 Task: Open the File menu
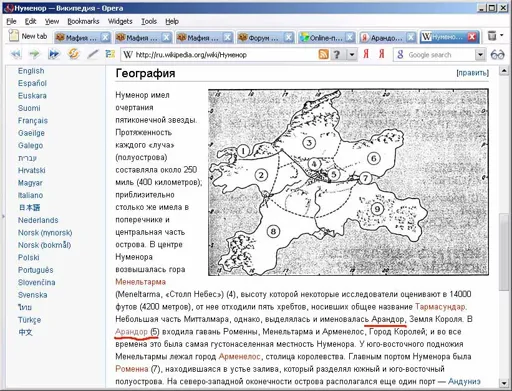coord(11,21)
